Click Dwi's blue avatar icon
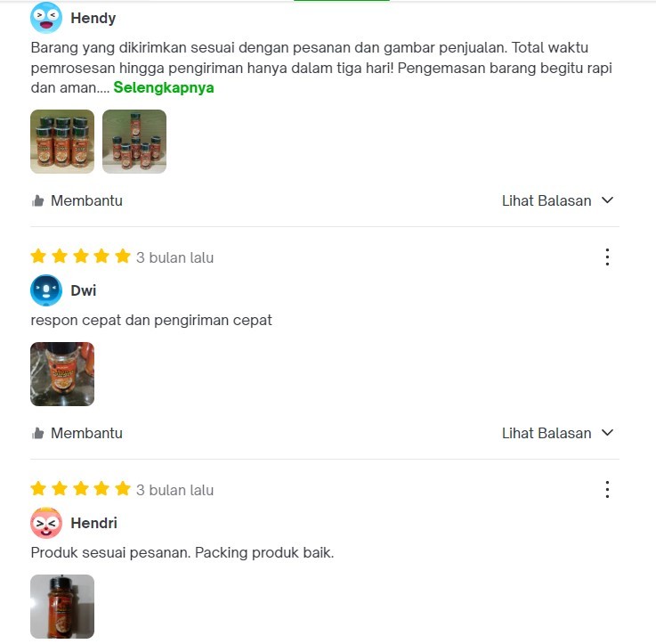 [46, 290]
